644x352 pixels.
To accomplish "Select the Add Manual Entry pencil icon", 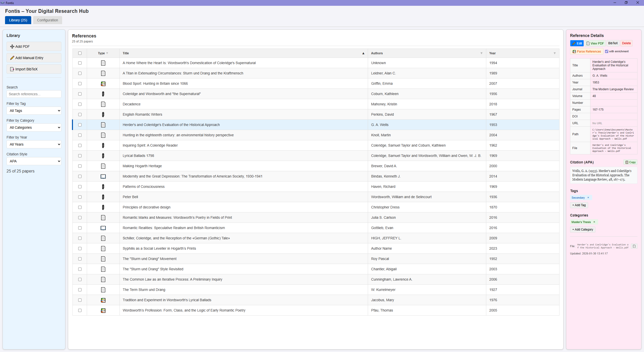I will point(12,58).
